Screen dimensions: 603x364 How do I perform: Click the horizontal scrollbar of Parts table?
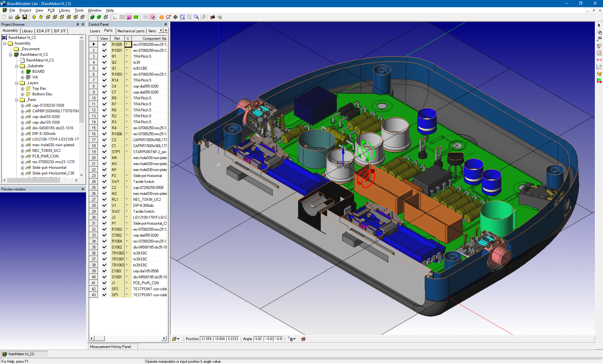tap(128, 338)
